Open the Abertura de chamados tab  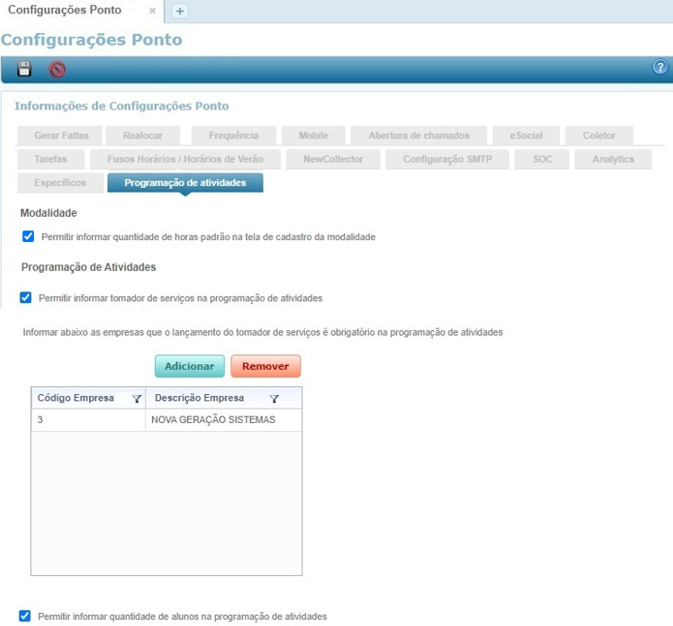pyautogui.click(x=419, y=135)
